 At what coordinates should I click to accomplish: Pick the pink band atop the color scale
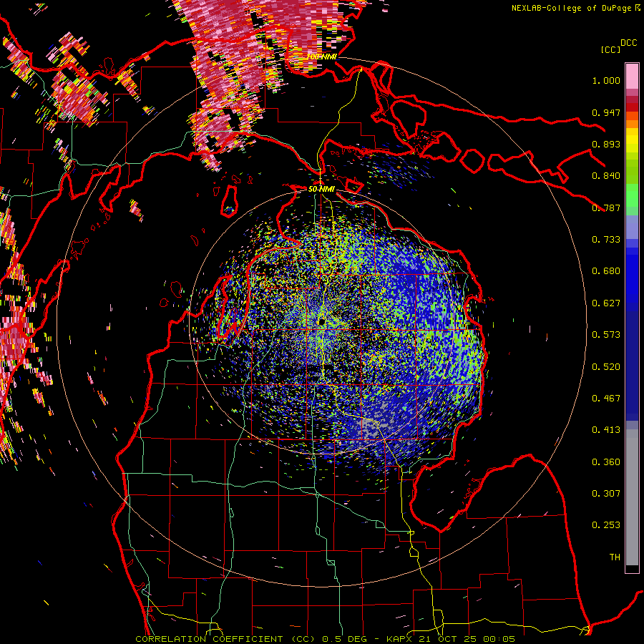click(x=632, y=77)
